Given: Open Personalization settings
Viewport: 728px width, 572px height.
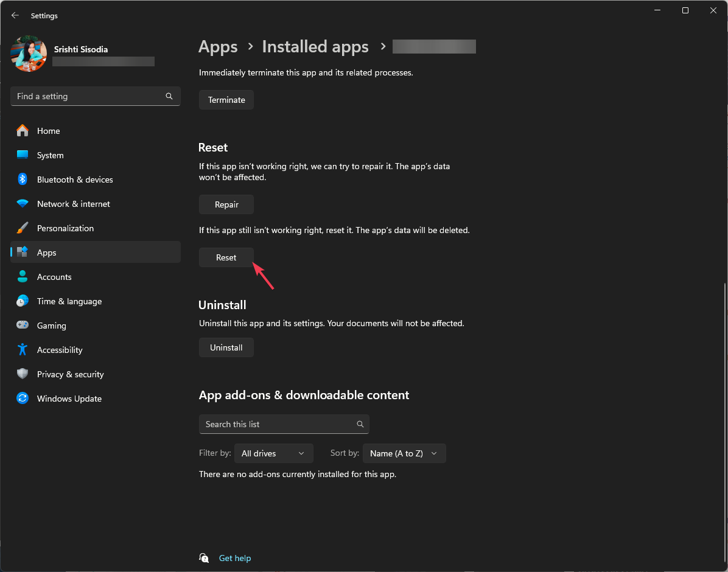Looking at the screenshot, I should pyautogui.click(x=95, y=228).
